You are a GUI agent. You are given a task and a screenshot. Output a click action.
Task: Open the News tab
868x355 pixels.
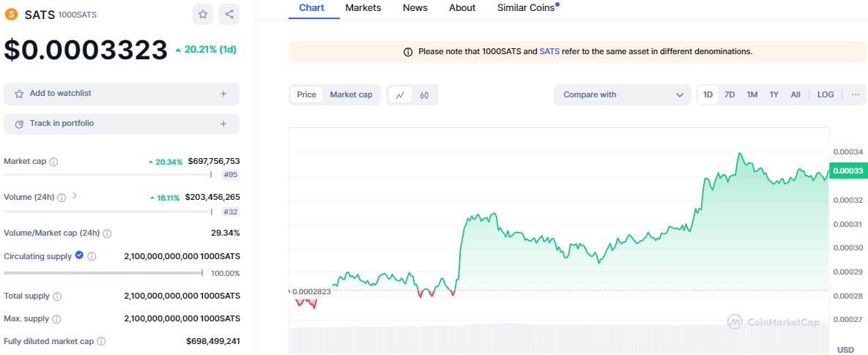pyautogui.click(x=415, y=8)
